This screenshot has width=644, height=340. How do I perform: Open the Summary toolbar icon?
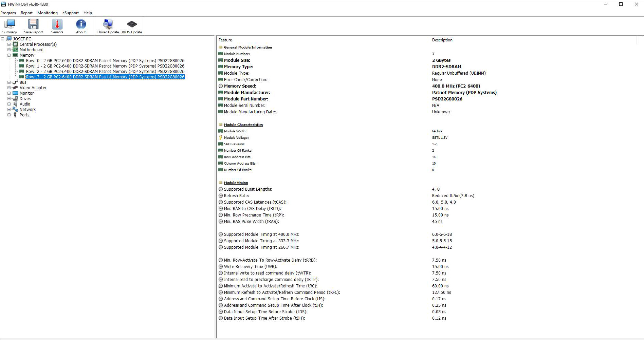[x=10, y=26]
